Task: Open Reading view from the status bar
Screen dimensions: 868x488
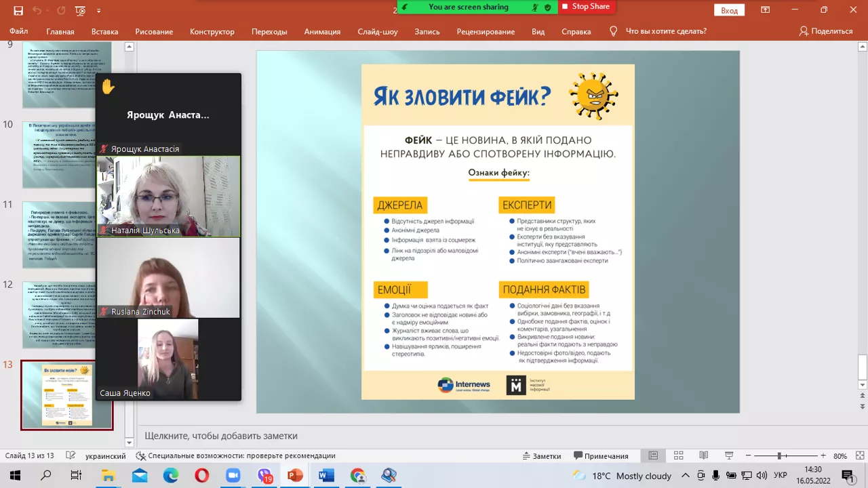Action: coord(703,455)
